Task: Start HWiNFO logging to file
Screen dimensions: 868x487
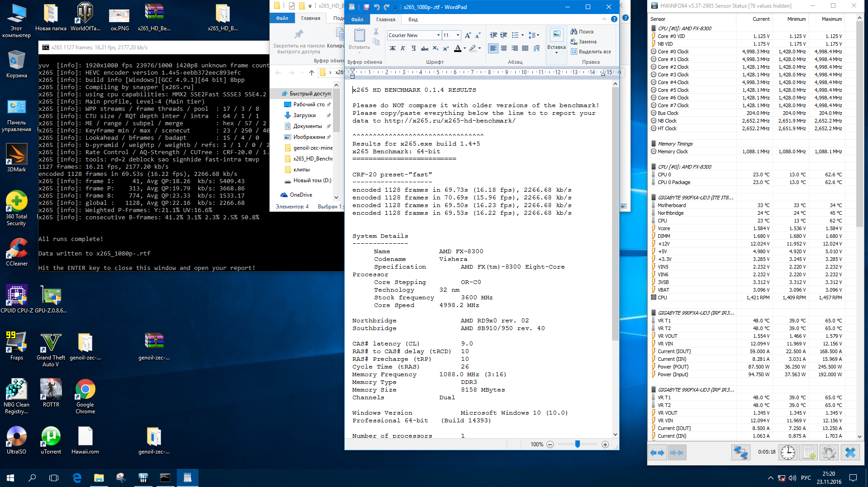Action: tap(809, 452)
